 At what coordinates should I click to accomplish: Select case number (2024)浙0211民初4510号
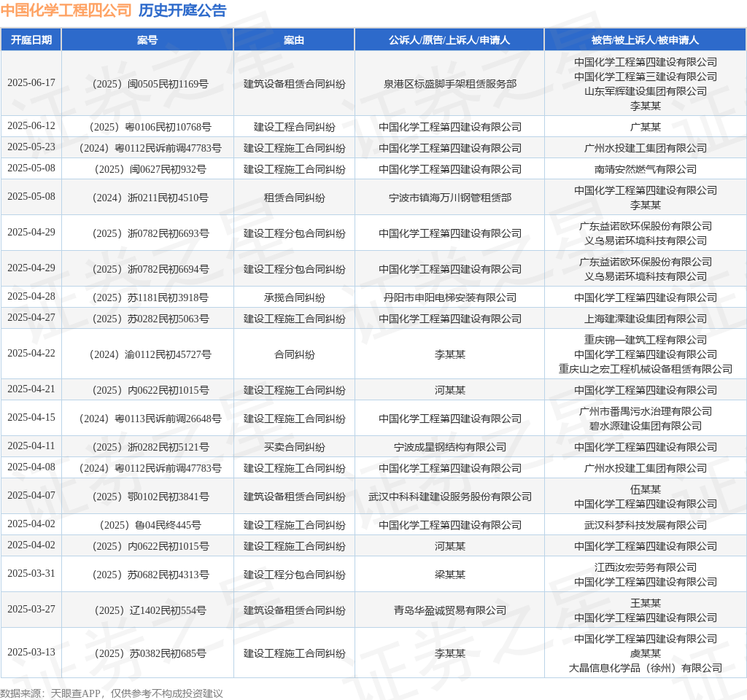pos(150,198)
